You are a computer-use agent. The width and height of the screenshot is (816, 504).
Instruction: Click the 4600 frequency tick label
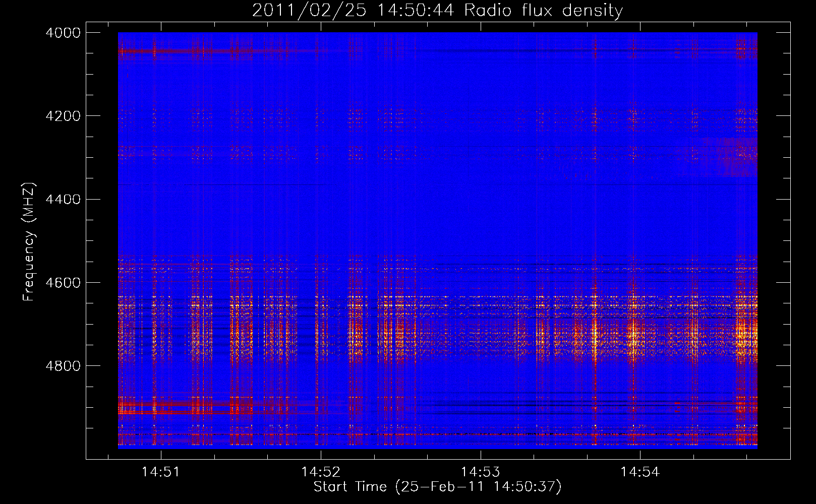63,282
